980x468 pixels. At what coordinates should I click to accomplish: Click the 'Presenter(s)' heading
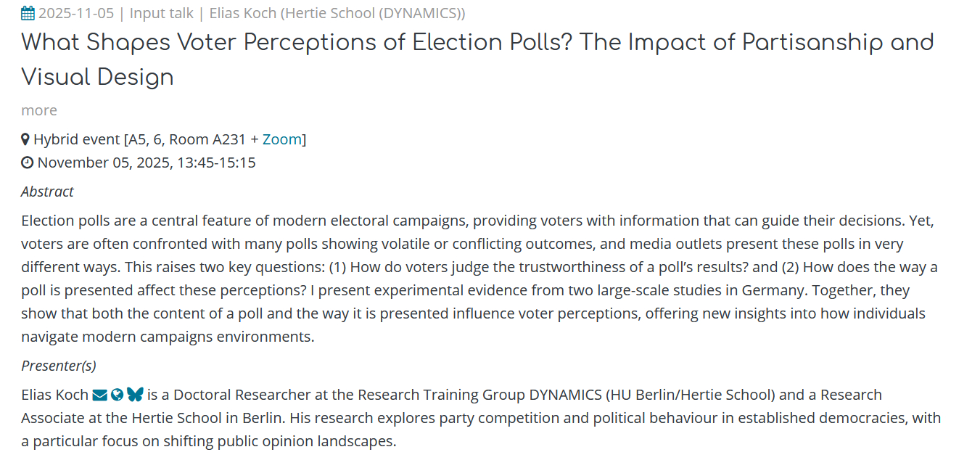pyautogui.click(x=59, y=366)
